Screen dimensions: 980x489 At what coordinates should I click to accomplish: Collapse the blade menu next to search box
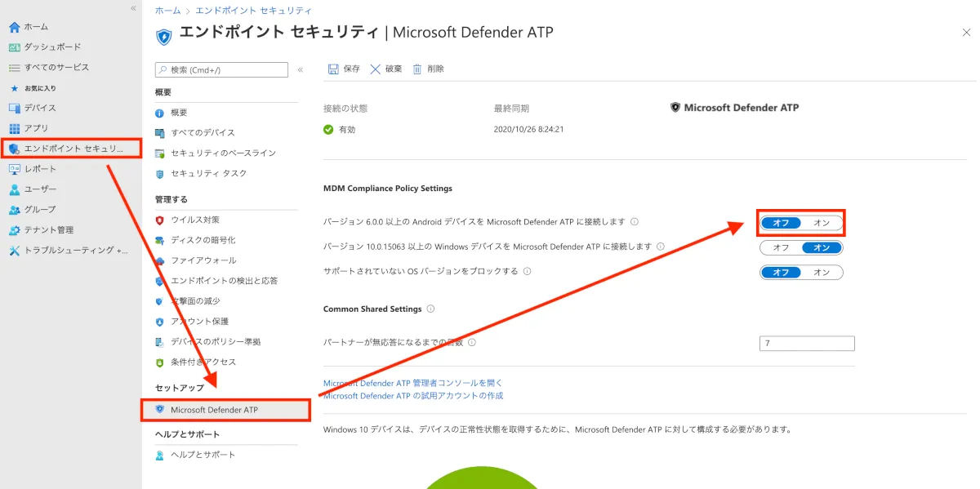[300, 70]
